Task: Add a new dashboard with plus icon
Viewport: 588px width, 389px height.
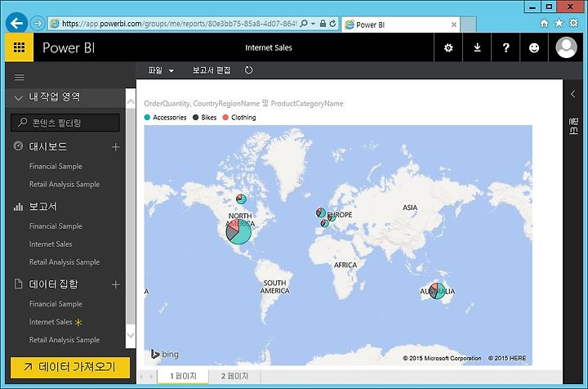Action: 115,146
